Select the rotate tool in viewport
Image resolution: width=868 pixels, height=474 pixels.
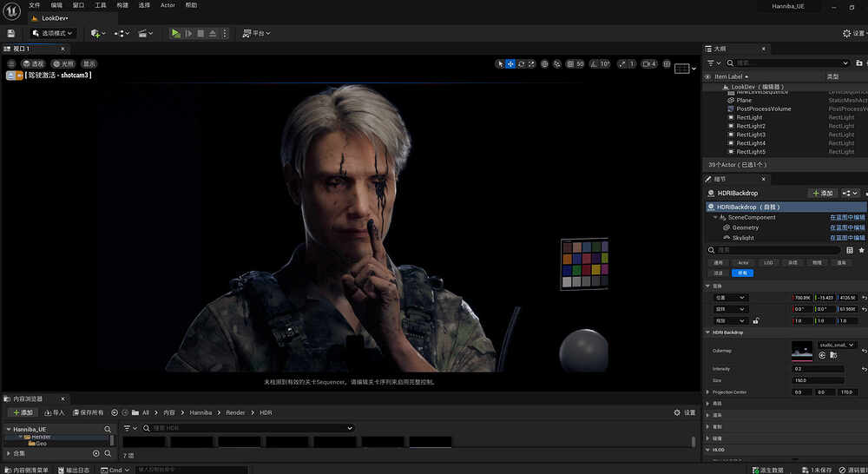click(521, 63)
